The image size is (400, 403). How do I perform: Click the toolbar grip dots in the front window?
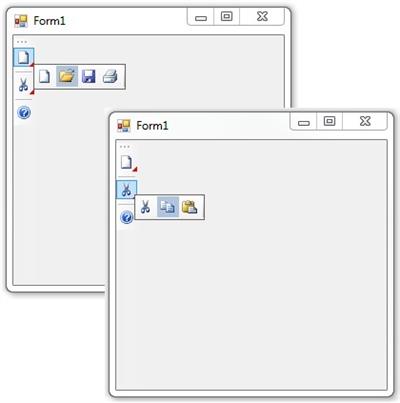point(124,147)
